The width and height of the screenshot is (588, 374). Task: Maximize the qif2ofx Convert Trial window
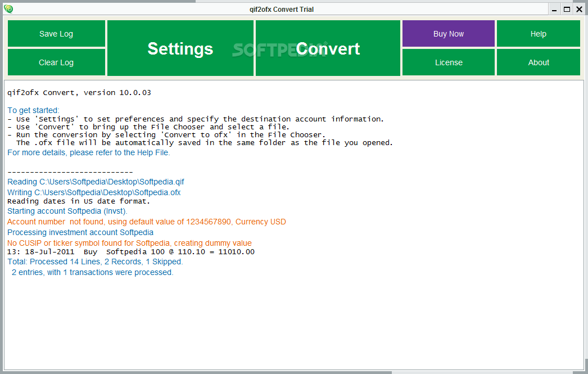(567, 10)
